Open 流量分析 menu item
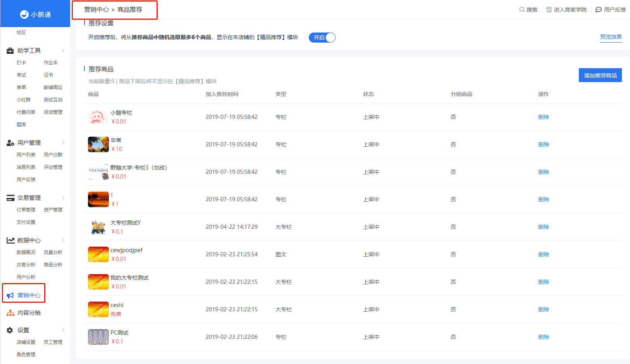The height and width of the screenshot is (364, 630). 53,252
